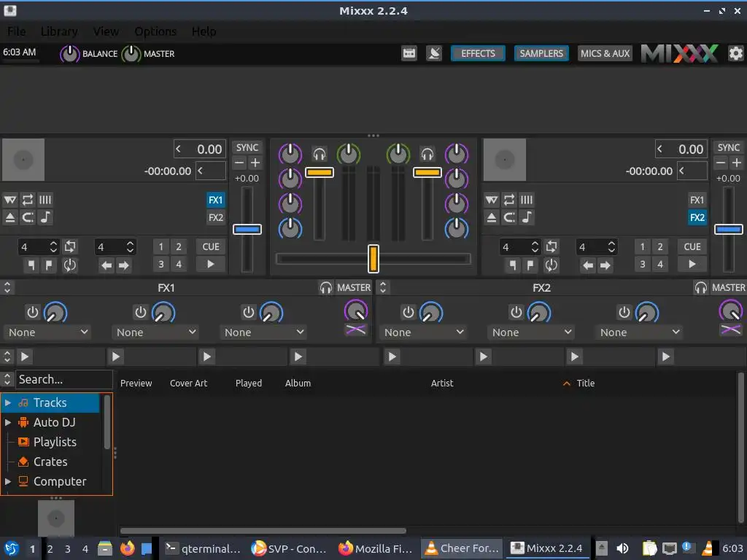The image size is (747, 560).
Task: Open the File menu
Action: [x=16, y=31]
